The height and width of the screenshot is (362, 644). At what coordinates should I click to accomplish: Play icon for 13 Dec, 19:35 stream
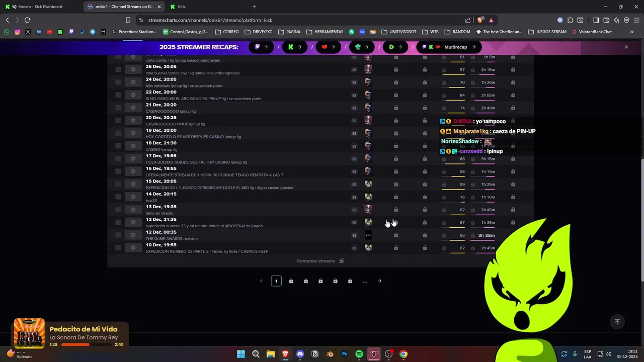[133, 210]
